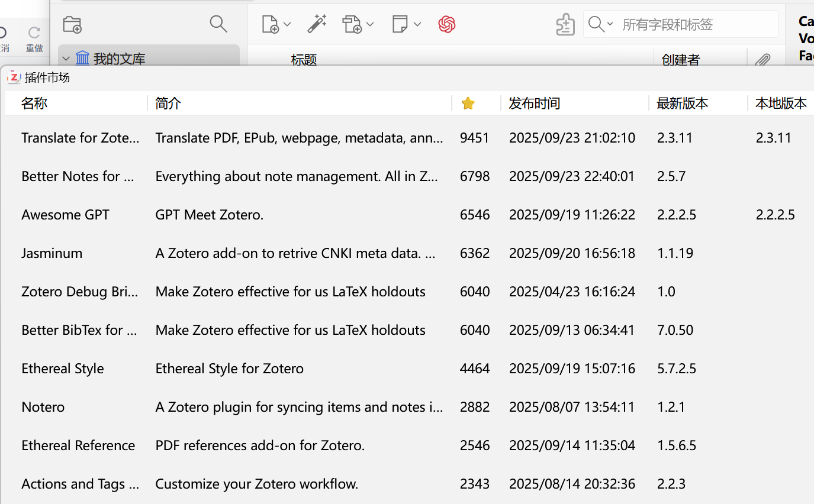This screenshot has height=504, width=814.
Task: Click 'GPT Meet Zotero.' description
Action: point(210,214)
